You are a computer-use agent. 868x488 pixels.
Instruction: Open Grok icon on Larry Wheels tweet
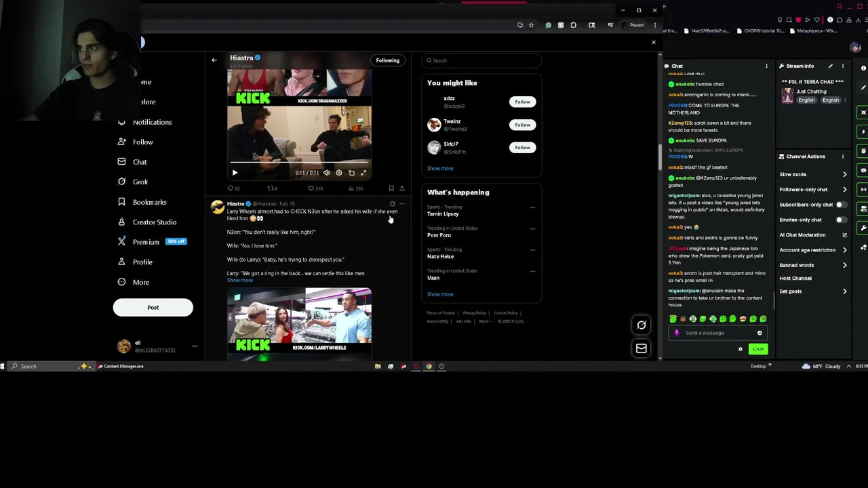pos(393,204)
